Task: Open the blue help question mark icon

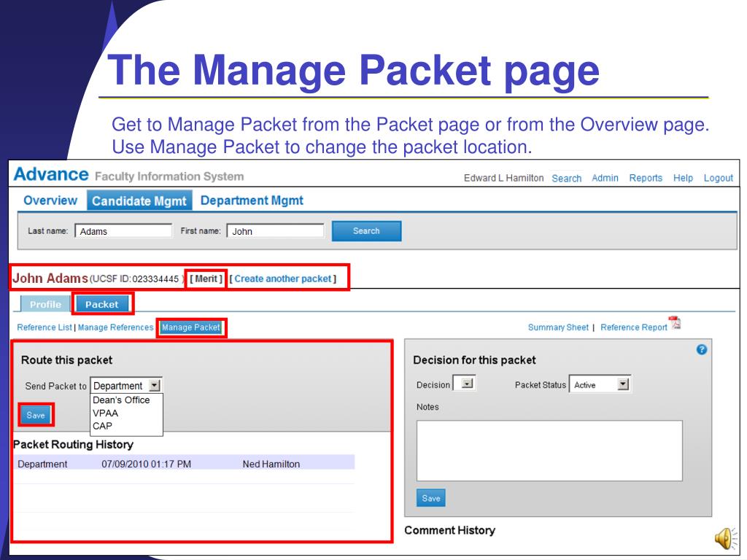Action: (701, 349)
